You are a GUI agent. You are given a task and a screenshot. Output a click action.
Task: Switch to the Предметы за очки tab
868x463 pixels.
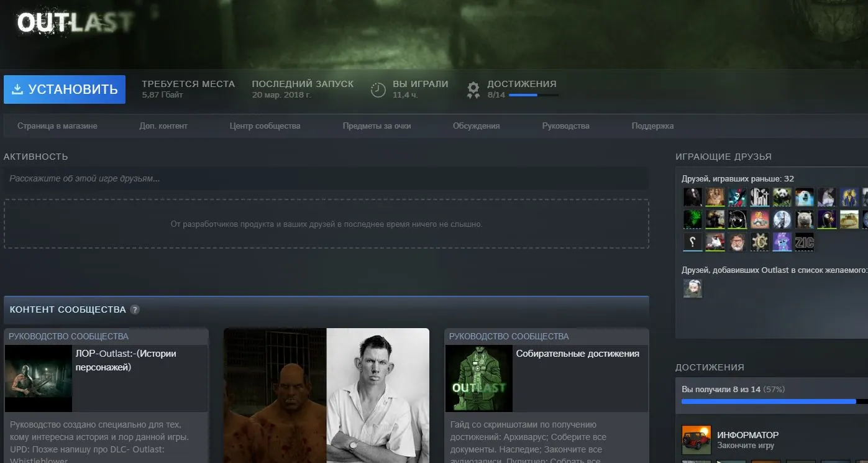tap(377, 126)
